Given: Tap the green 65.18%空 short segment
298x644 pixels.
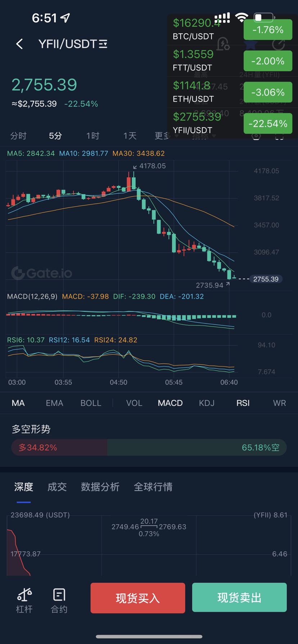Looking at the screenshot, I should coord(197,447).
